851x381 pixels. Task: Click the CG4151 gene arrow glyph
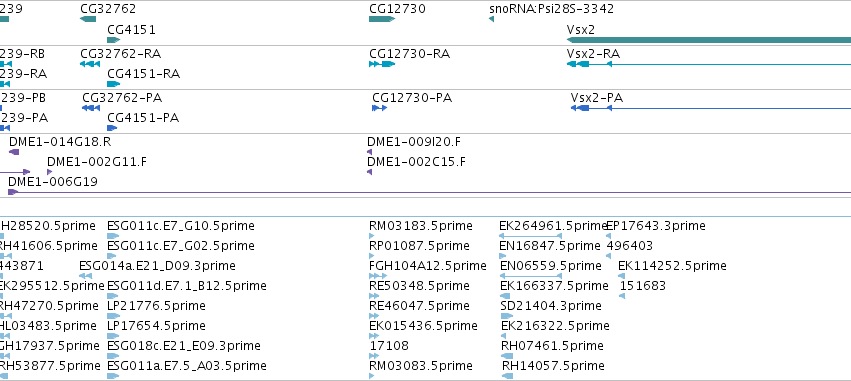[113, 40]
